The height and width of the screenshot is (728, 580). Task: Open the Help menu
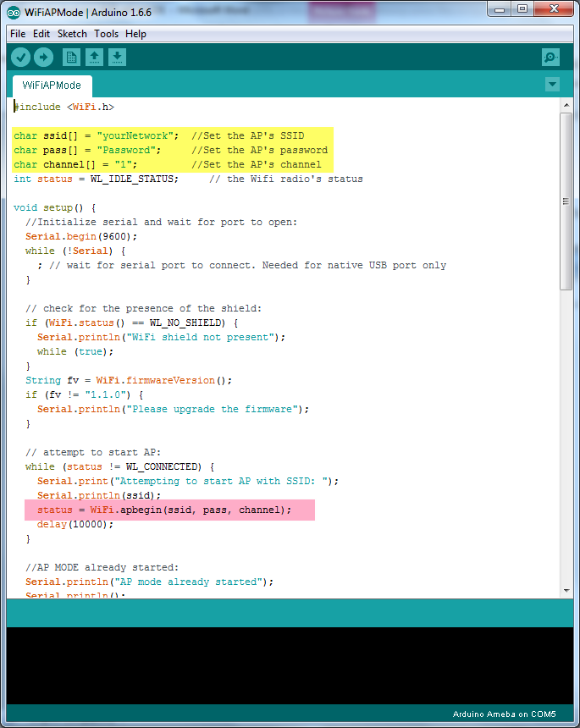click(x=135, y=34)
